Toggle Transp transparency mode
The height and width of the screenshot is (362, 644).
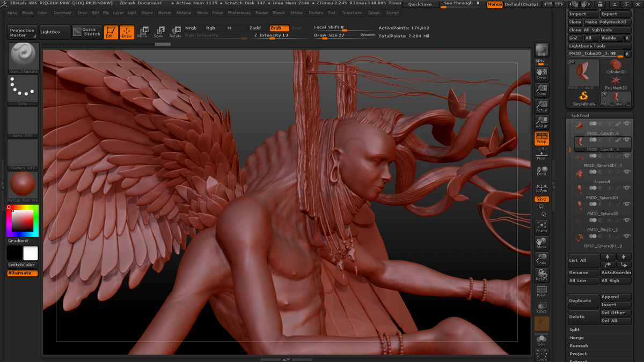[x=541, y=307]
